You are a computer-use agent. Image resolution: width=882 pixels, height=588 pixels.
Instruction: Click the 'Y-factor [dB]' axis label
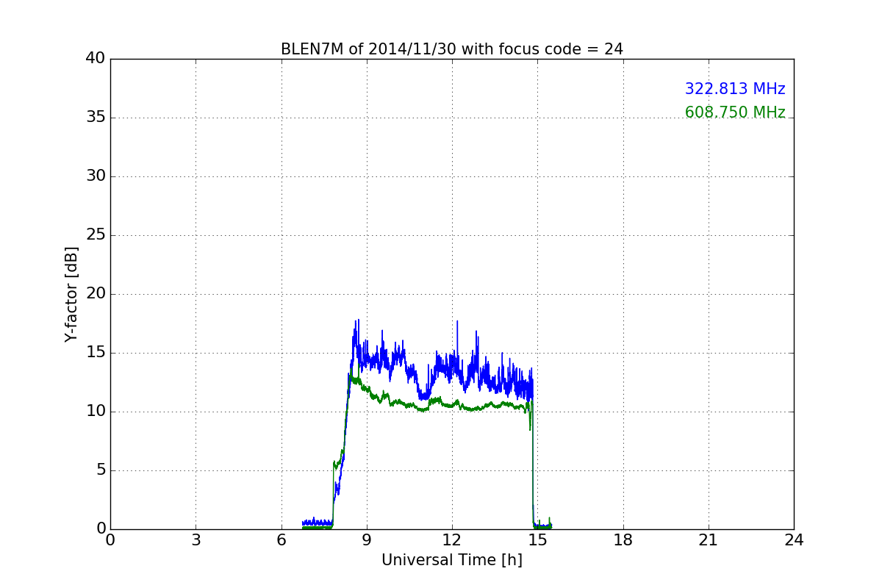point(71,294)
